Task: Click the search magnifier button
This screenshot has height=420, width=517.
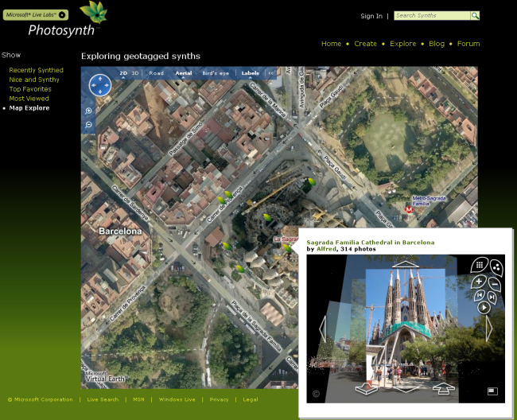Action: (x=475, y=15)
